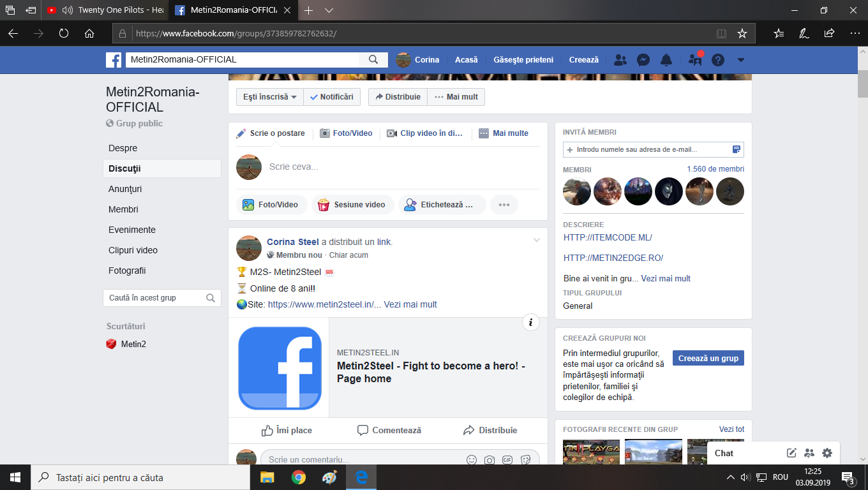Click the Foto/Video pill button

point(271,205)
